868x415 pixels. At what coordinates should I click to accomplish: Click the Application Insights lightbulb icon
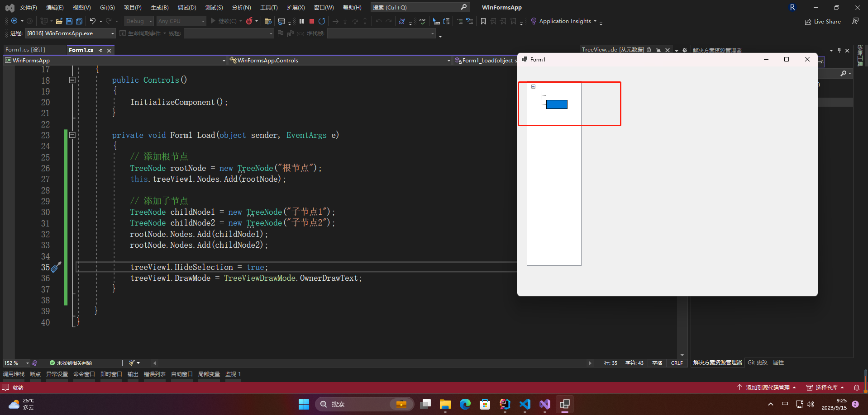534,21
